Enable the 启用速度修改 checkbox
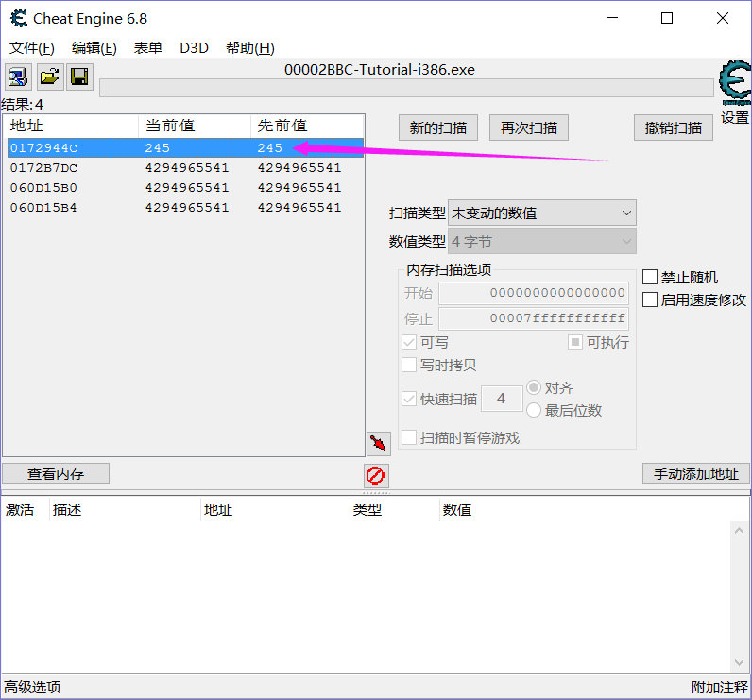Image resolution: width=752 pixels, height=700 pixels. click(x=650, y=299)
